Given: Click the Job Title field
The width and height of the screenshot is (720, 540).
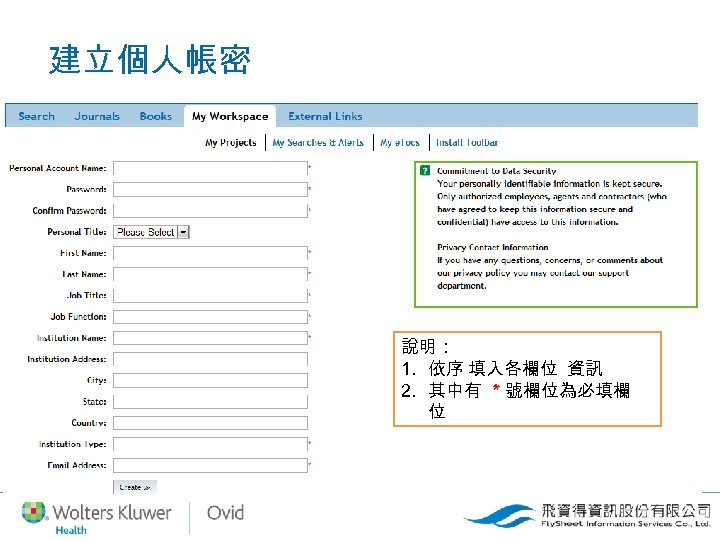Looking at the screenshot, I should pyautogui.click(x=210, y=295).
